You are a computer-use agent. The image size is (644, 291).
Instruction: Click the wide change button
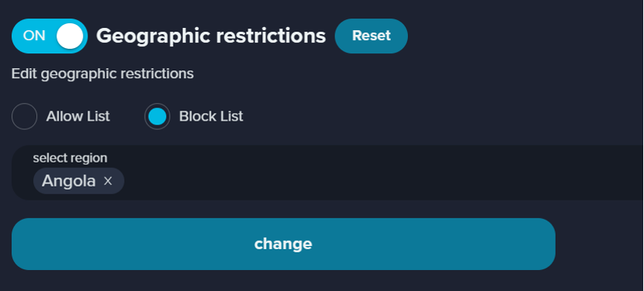[x=283, y=244]
